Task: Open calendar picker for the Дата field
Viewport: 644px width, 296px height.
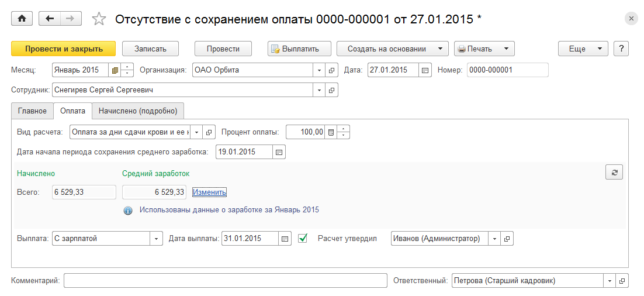Action: pyautogui.click(x=425, y=70)
